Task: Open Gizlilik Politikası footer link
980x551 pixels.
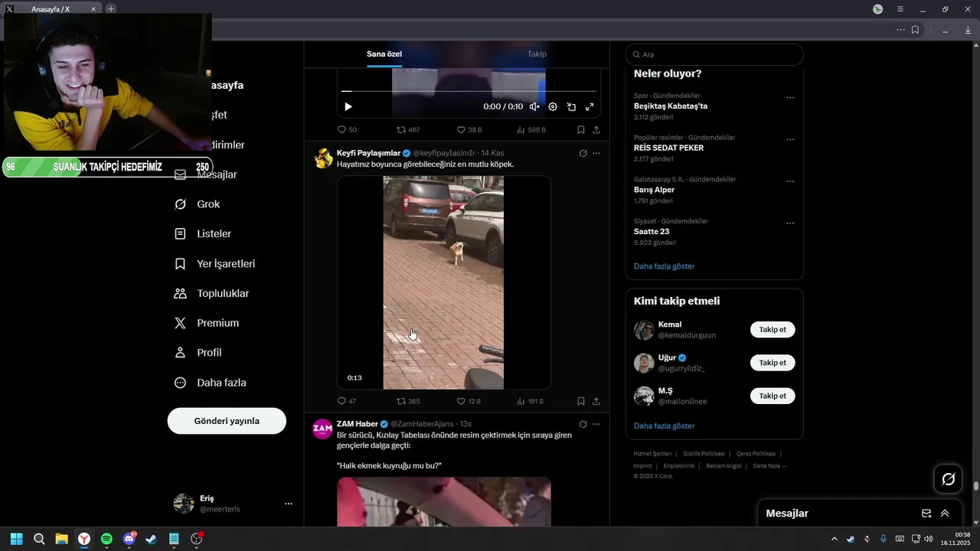Action: [704, 454]
